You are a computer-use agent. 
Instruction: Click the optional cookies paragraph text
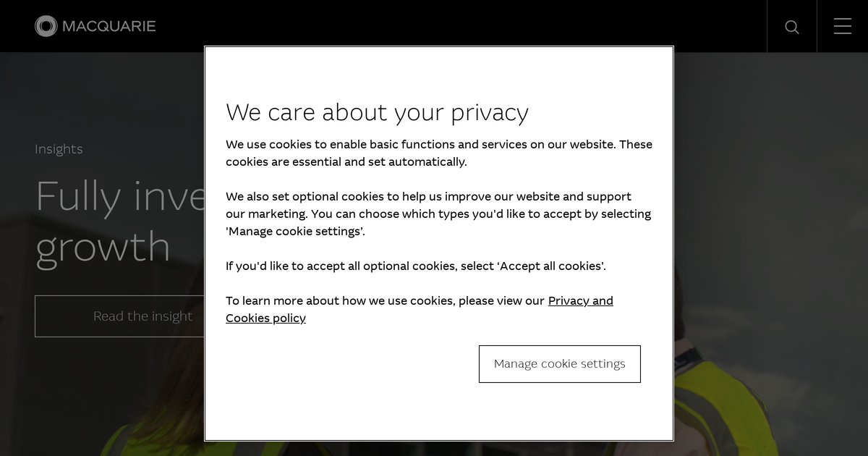[x=438, y=214]
